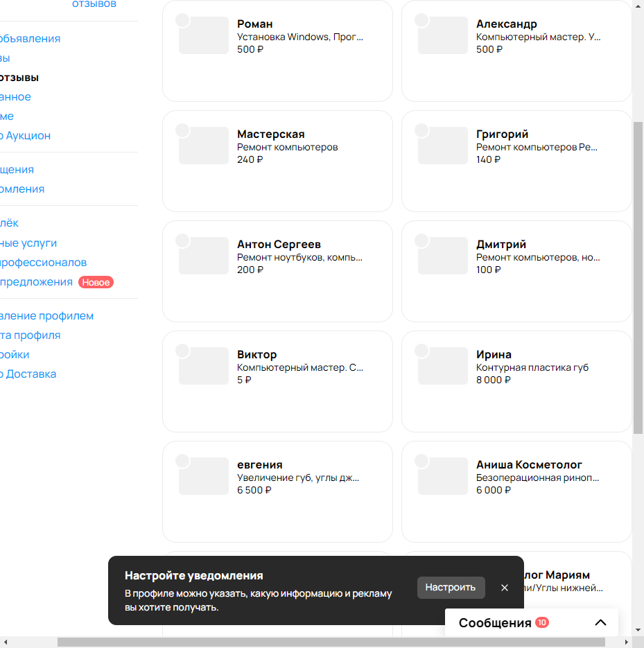This screenshot has height=648, width=644.
Task: Click Безоперационная ринопластика description text
Action: 537,478
